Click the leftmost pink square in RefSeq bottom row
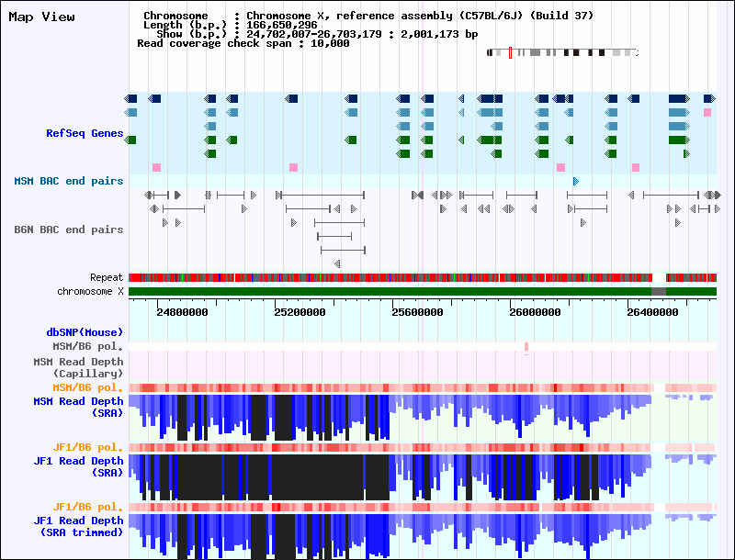 (x=156, y=168)
